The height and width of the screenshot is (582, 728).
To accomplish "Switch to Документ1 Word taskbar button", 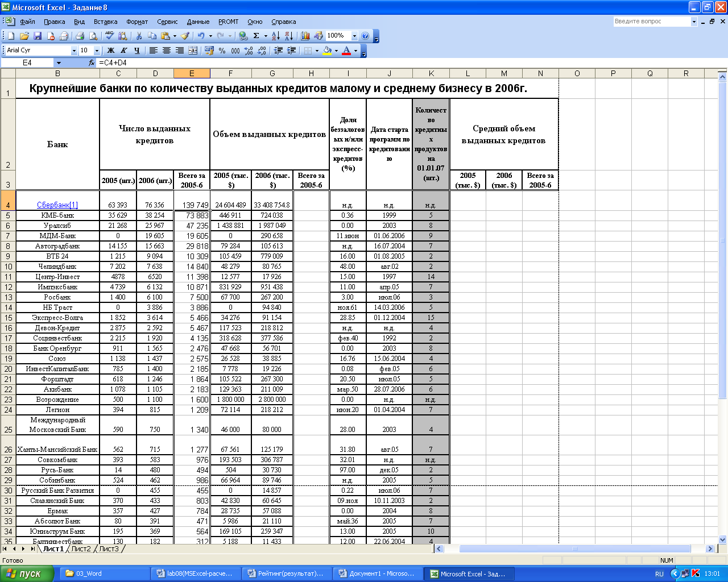I will pyautogui.click(x=379, y=573).
